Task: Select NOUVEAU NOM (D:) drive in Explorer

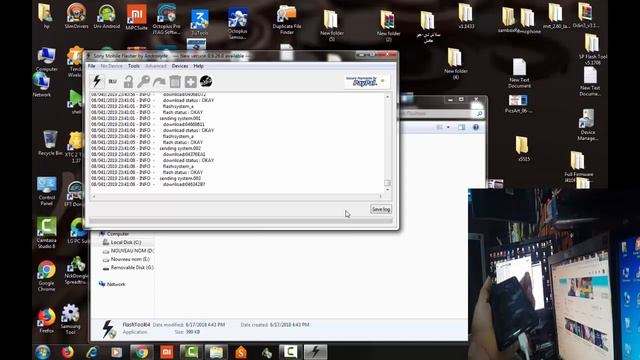Action: click(x=128, y=251)
